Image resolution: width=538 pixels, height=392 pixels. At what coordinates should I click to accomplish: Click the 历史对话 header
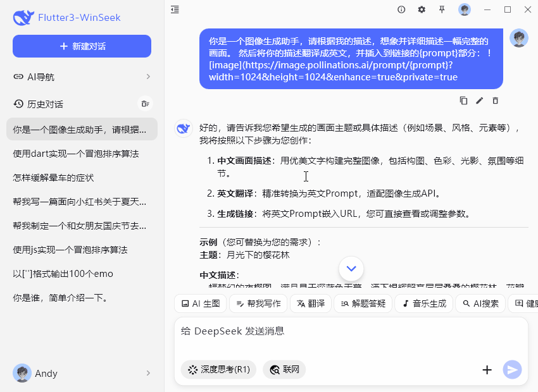tap(45, 104)
